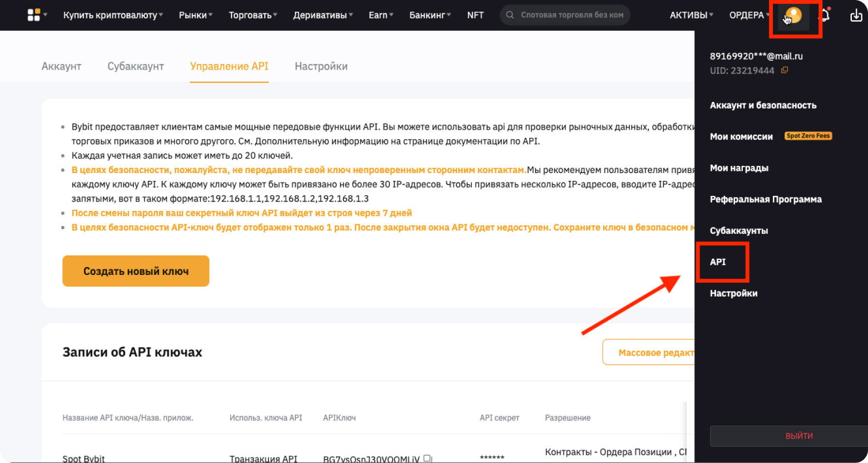Switch to the Настройки tab
Viewport: 868px width, 463px height.
pos(321,66)
